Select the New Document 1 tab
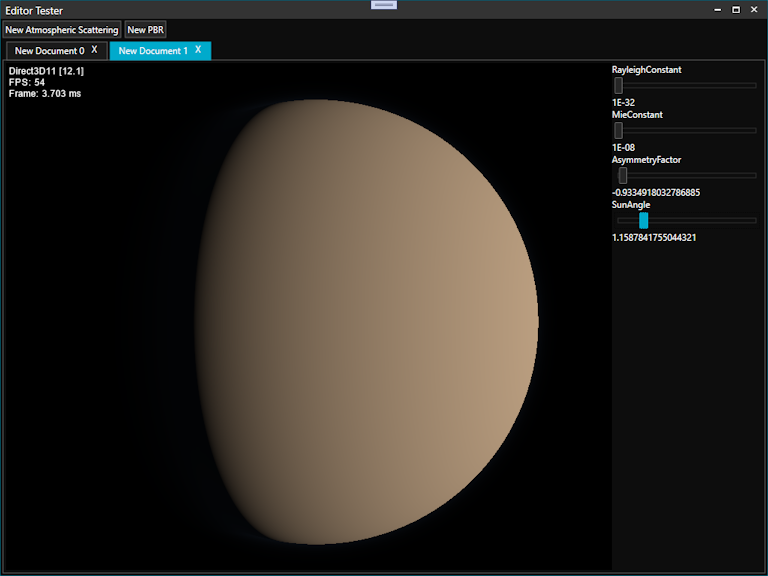768x576 pixels. (x=152, y=51)
